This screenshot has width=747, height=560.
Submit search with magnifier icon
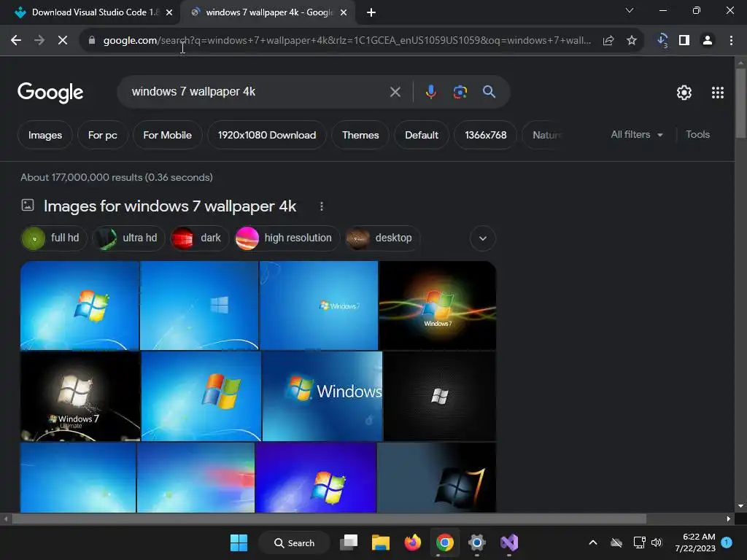[489, 91]
